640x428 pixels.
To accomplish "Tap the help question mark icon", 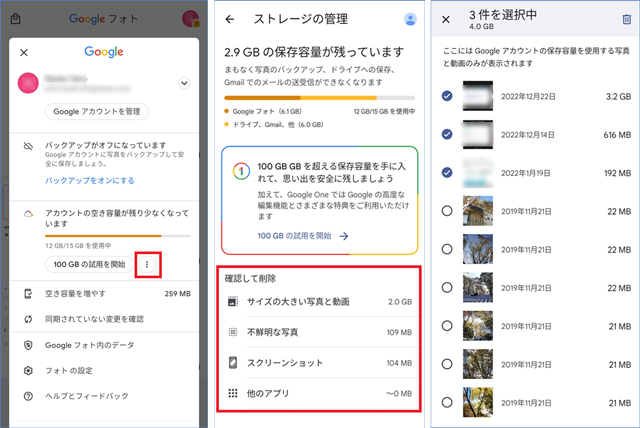I will (x=28, y=396).
